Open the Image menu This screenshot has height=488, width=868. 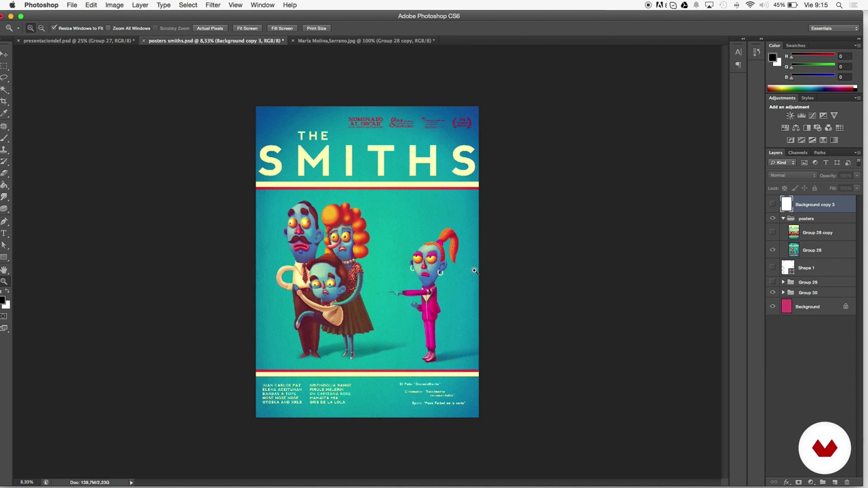[114, 5]
